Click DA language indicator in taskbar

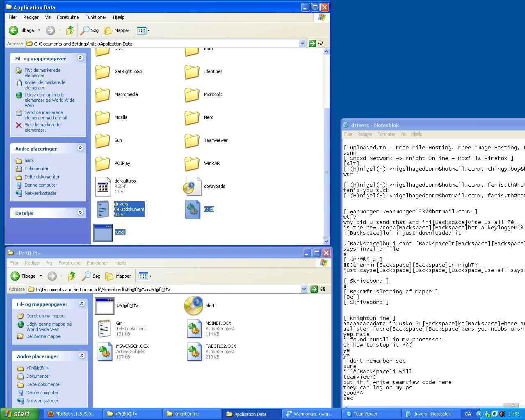coord(468,414)
